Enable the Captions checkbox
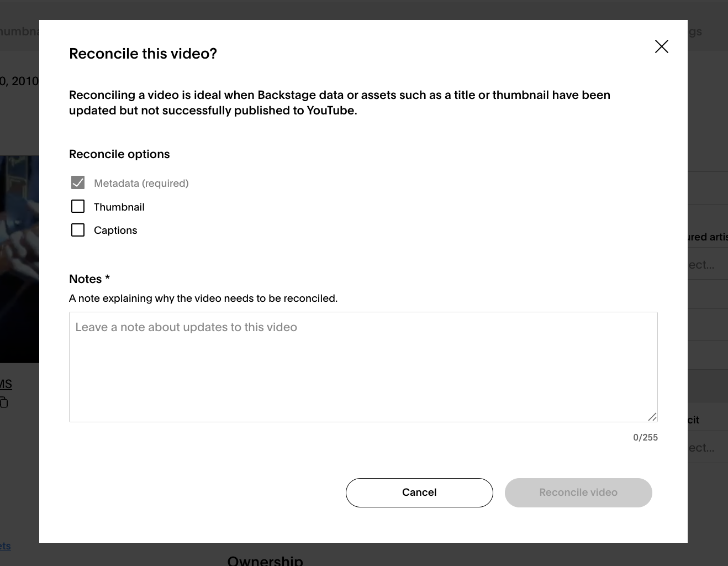Image resolution: width=728 pixels, height=566 pixels. coord(78,230)
